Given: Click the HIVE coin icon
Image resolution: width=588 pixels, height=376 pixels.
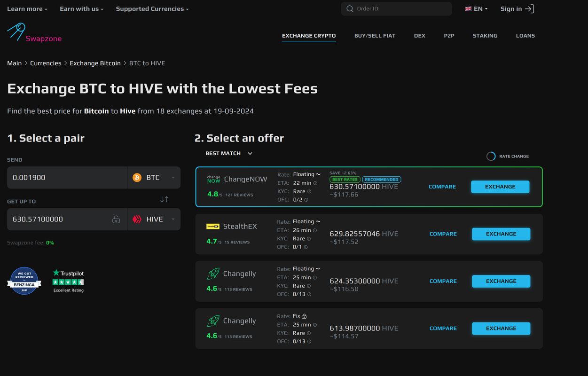Looking at the screenshot, I should point(137,219).
